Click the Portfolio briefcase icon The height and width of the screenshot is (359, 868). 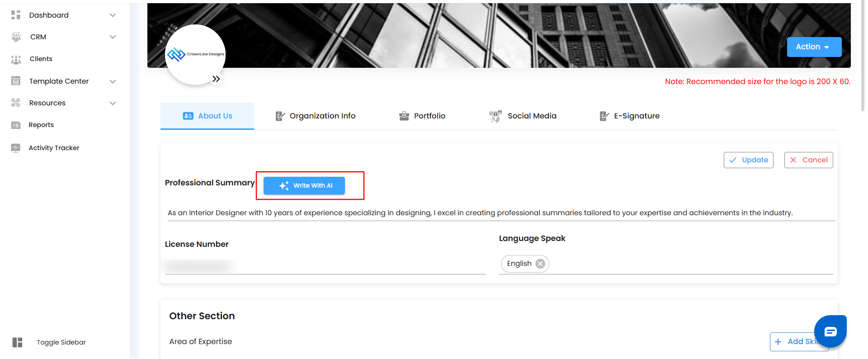404,116
